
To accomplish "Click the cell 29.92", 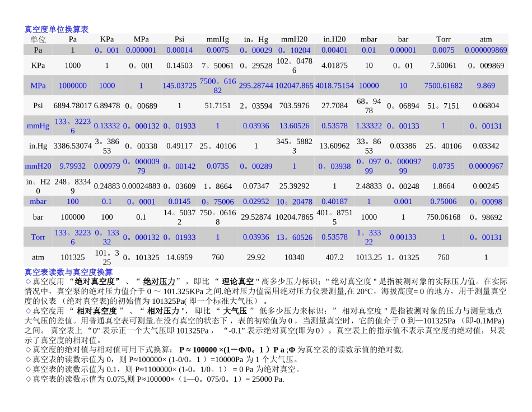I will [256, 257].
